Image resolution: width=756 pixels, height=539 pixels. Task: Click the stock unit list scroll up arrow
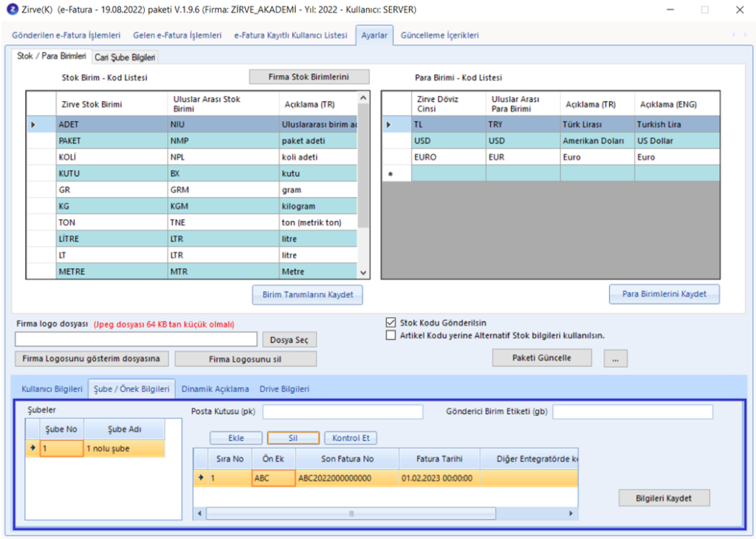[x=363, y=98]
